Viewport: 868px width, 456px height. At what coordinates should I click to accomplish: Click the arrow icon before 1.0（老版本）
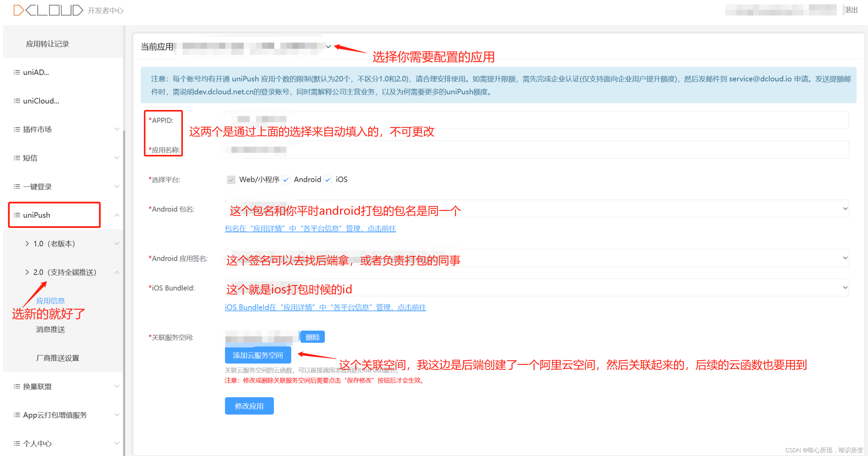pos(27,243)
